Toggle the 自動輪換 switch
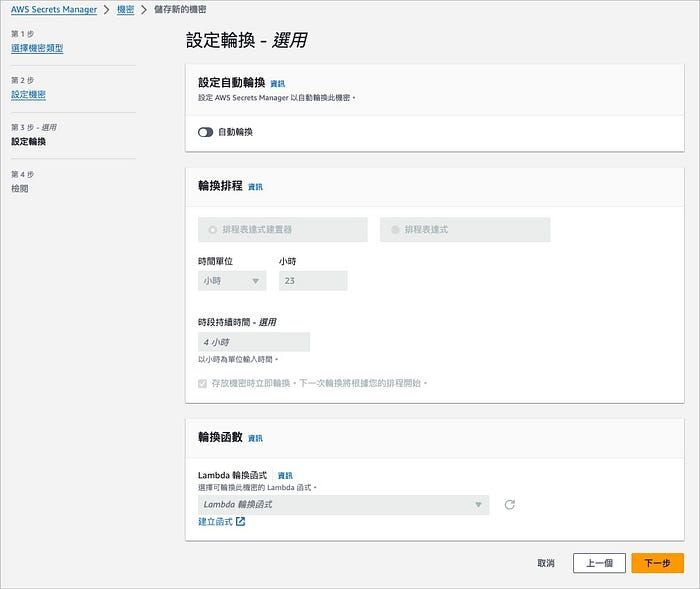The width and height of the screenshot is (700, 589). [205, 132]
